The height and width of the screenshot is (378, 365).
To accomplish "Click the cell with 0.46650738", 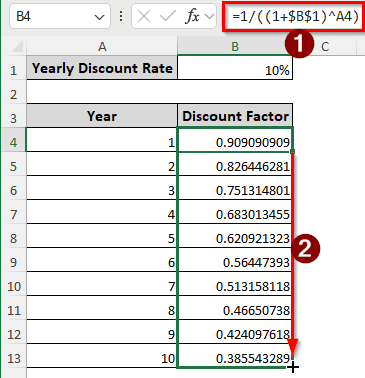I will (x=235, y=308).
